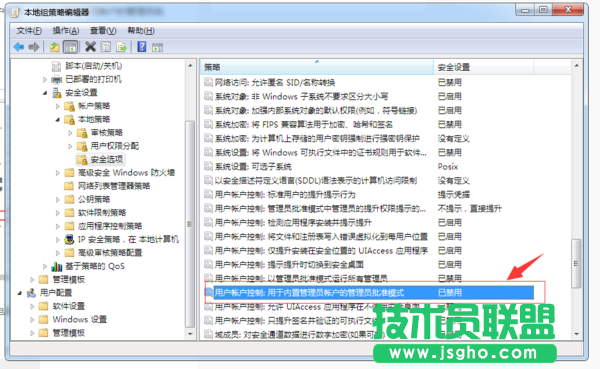
Task: Click tree pane scrollbar down arrow
Action: pyautogui.click(x=190, y=334)
